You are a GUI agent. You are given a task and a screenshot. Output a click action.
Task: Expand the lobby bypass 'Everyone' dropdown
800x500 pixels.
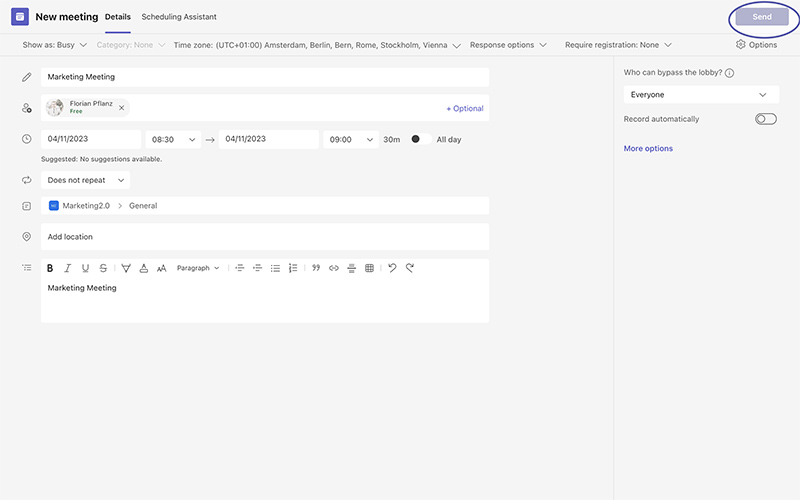[x=700, y=95]
